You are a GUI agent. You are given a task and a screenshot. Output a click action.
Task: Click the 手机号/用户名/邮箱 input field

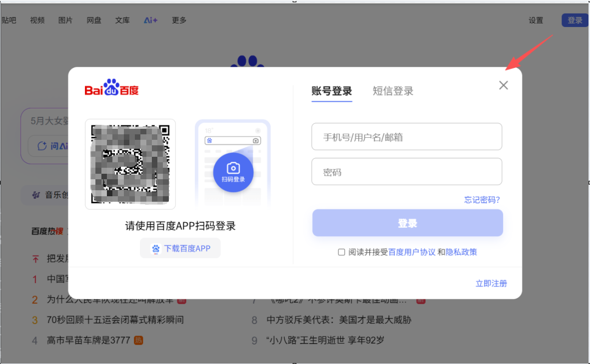click(407, 136)
